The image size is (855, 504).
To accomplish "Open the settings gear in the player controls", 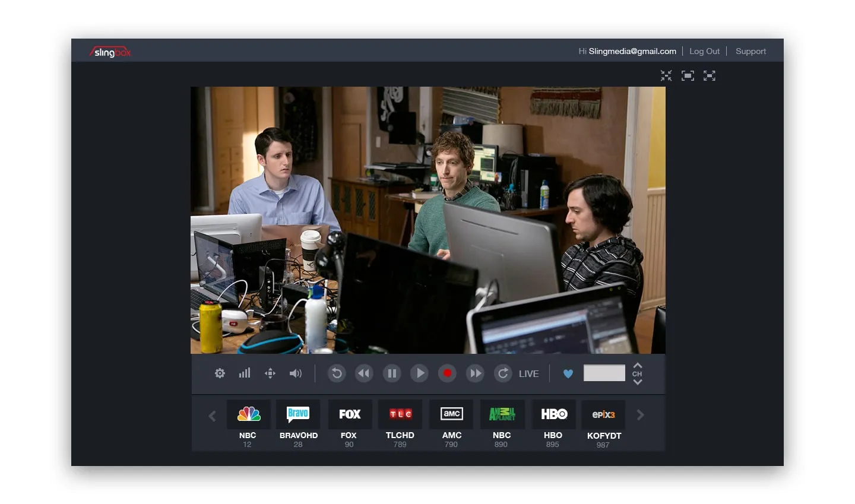I will [220, 373].
